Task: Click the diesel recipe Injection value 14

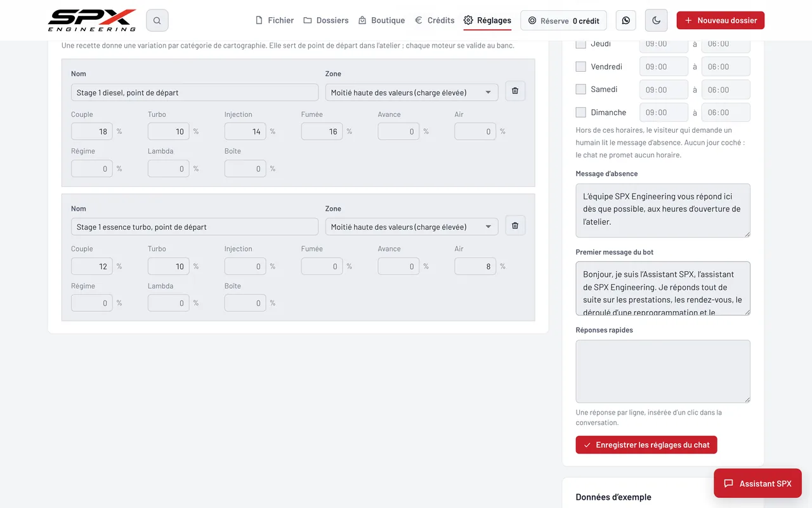Action: [245, 131]
